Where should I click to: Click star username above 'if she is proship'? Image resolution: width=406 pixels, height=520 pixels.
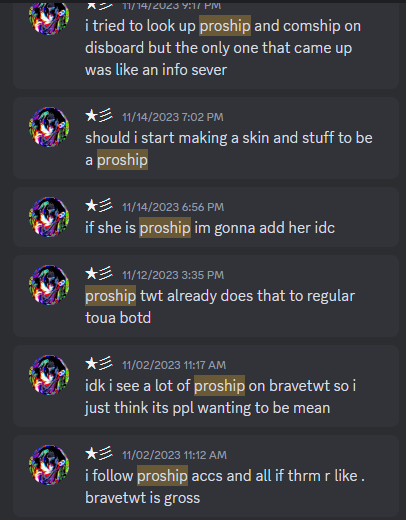(99, 206)
